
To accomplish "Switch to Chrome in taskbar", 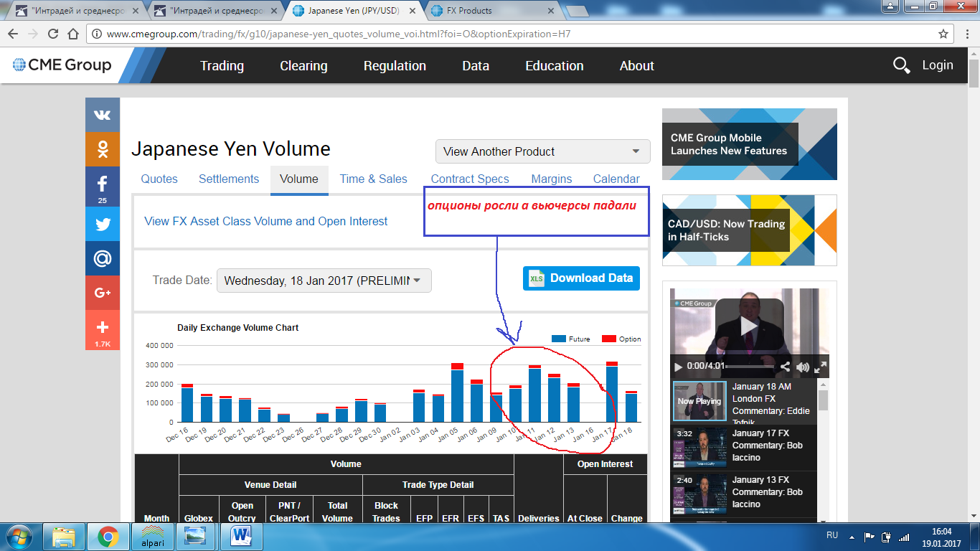I will 108,535.
